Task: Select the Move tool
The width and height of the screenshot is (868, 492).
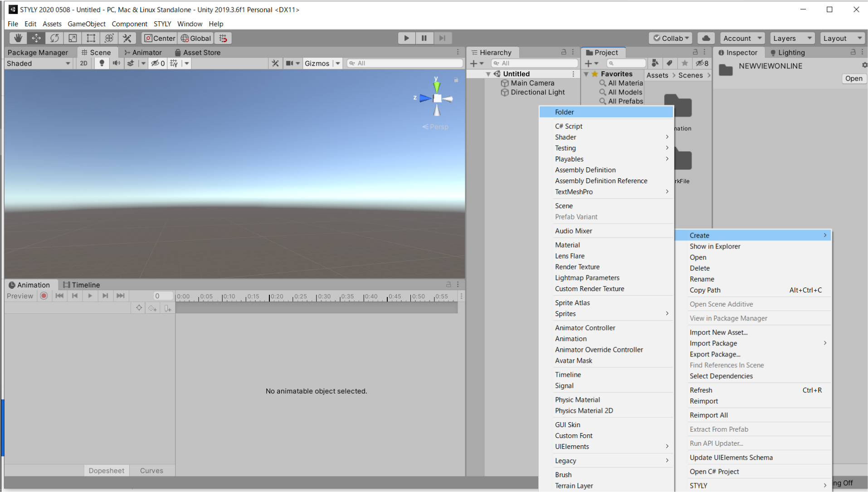Action: point(36,38)
